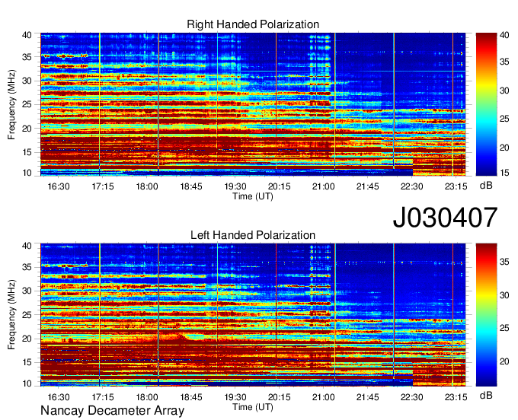The image size is (518, 420).
Task: Click the 21:45 time tick on Left Handed plot
Action: click(x=368, y=397)
